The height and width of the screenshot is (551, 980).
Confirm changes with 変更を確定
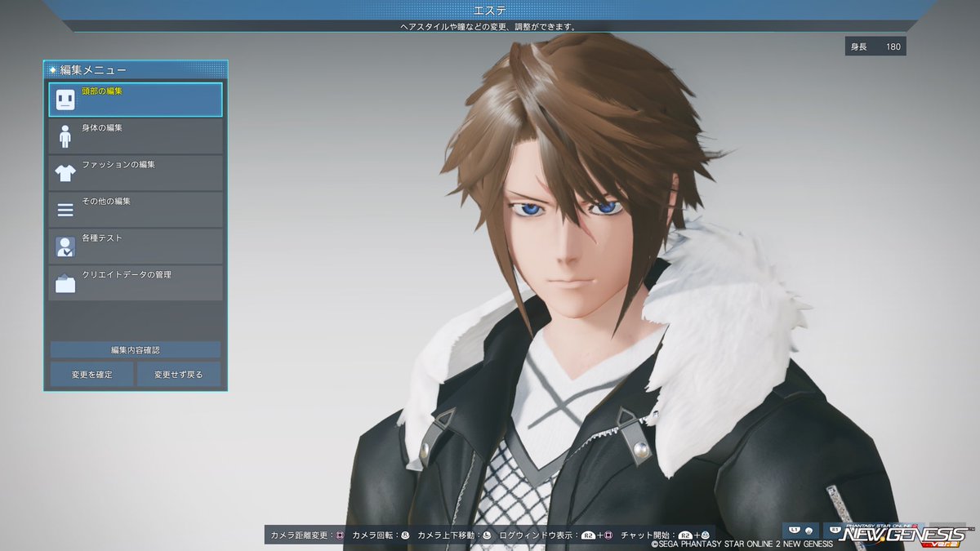click(x=91, y=375)
